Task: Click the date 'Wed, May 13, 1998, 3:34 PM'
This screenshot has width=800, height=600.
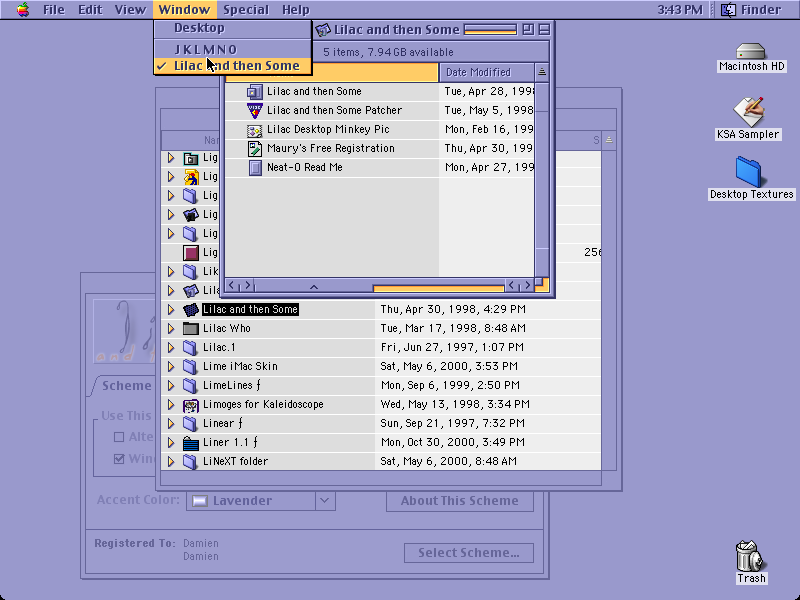Action: pos(455,405)
